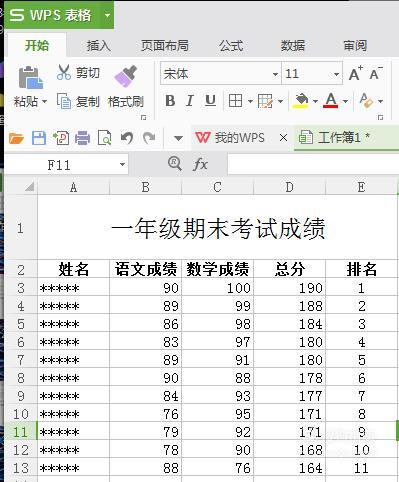
Task: Click the 排名 header cell
Action: click(361, 269)
